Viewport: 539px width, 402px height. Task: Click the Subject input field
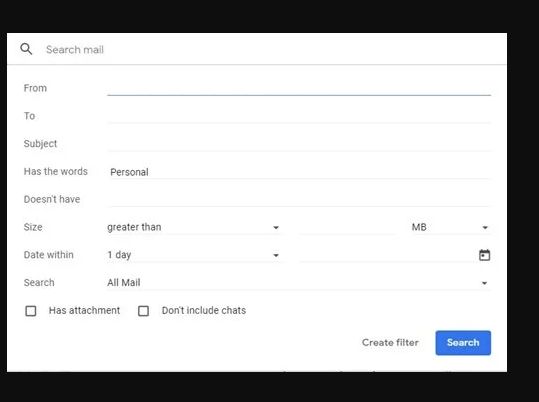(299, 144)
